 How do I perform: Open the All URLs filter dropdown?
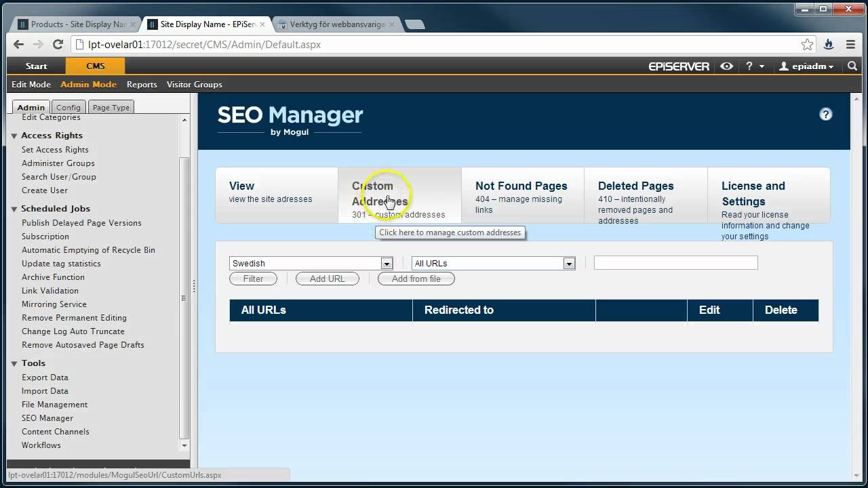click(494, 264)
